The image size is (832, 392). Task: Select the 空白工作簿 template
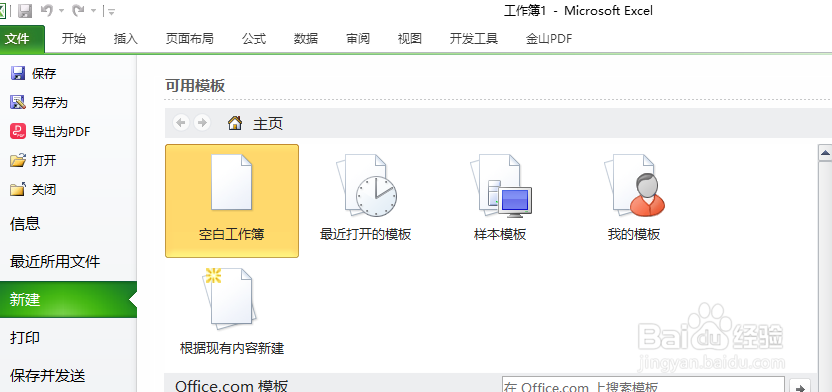[232, 201]
